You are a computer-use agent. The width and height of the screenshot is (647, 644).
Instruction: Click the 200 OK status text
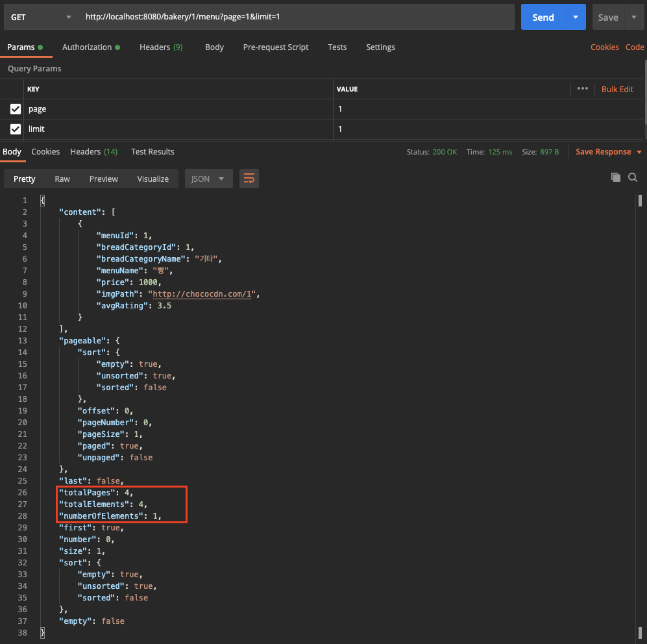[445, 152]
